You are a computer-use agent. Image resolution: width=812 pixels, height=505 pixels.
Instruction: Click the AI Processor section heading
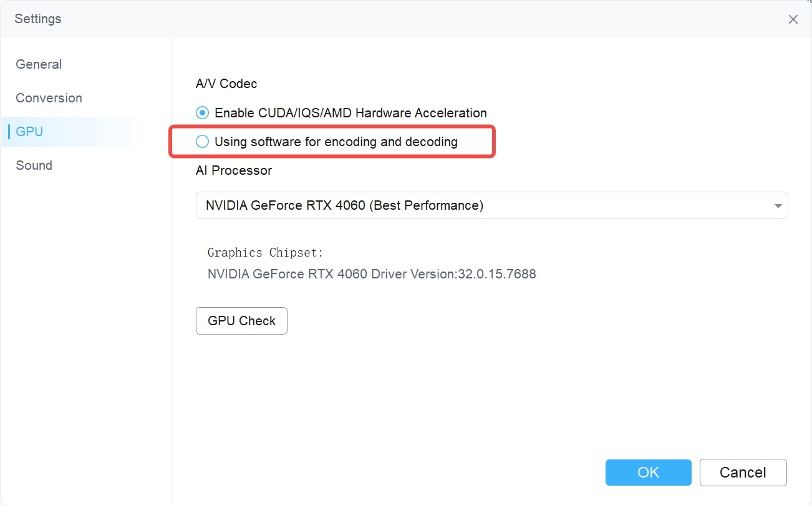tap(234, 170)
